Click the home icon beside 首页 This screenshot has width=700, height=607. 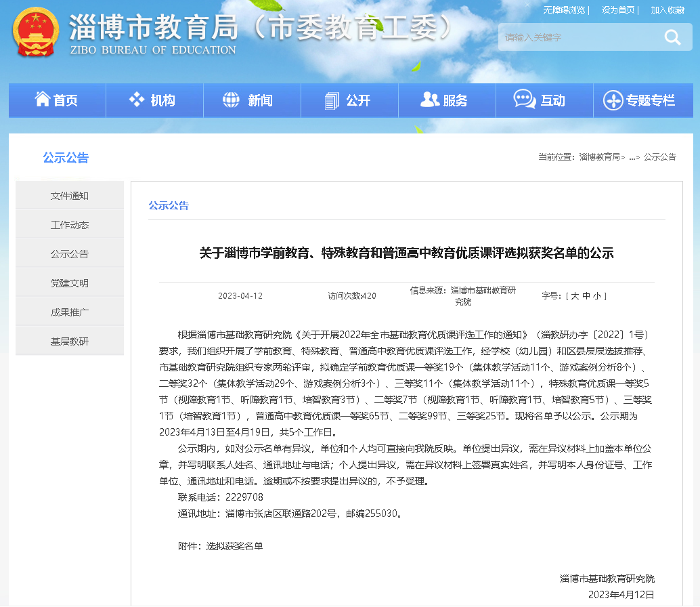[x=43, y=99]
